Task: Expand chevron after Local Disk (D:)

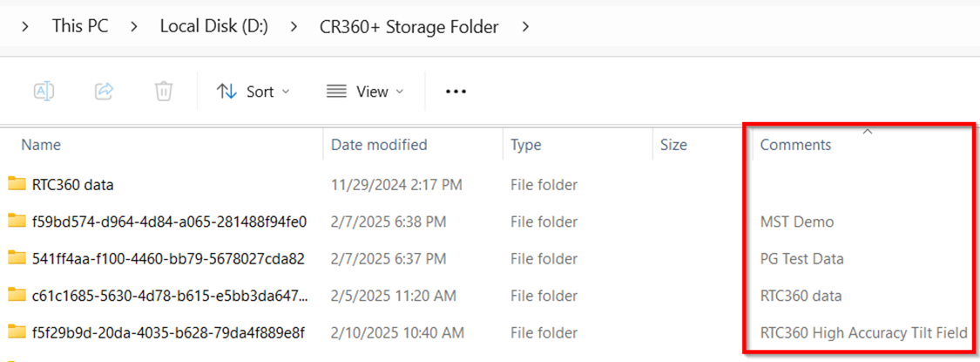Action: pyautogui.click(x=294, y=27)
